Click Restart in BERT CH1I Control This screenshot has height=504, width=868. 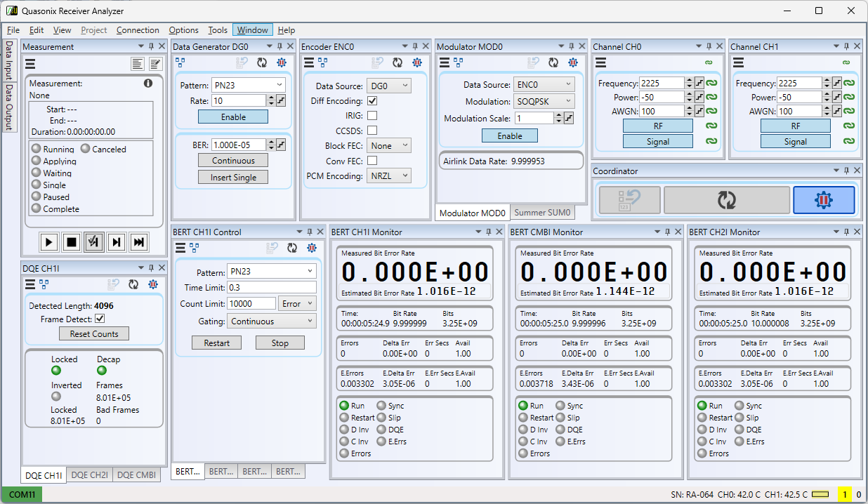coord(217,343)
